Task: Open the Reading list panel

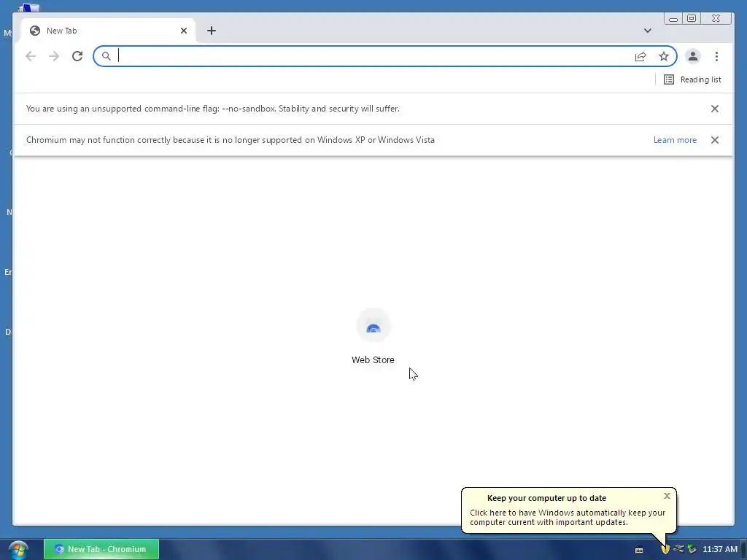Action: (x=692, y=79)
